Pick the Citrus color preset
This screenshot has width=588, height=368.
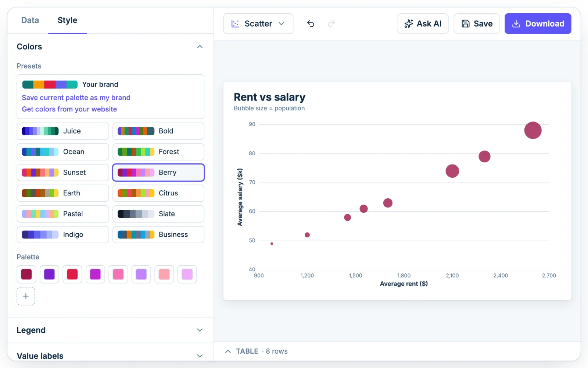tap(158, 193)
